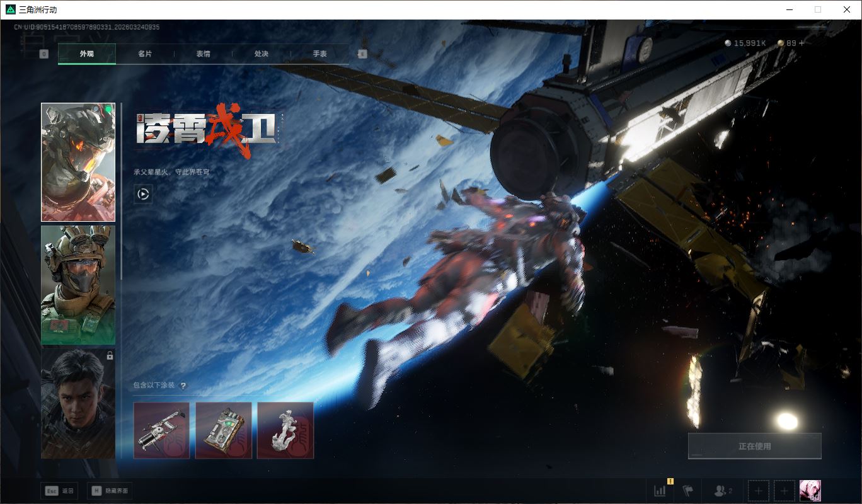Open the 手表 tab
The width and height of the screenshot is (862, 504).
coord(319,54)
